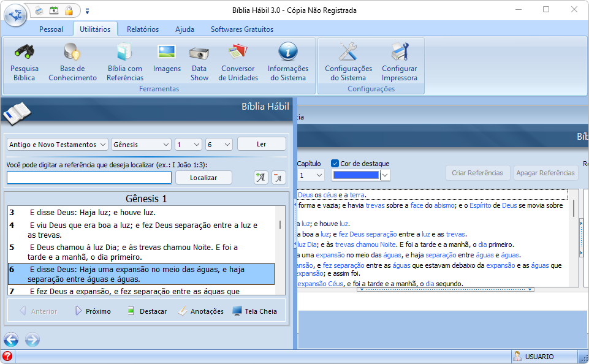Image resolution: width=589 pixels, height=364 pixels.
Task: Click the blue forward arrow button
Action: click(x=32, y=339)
